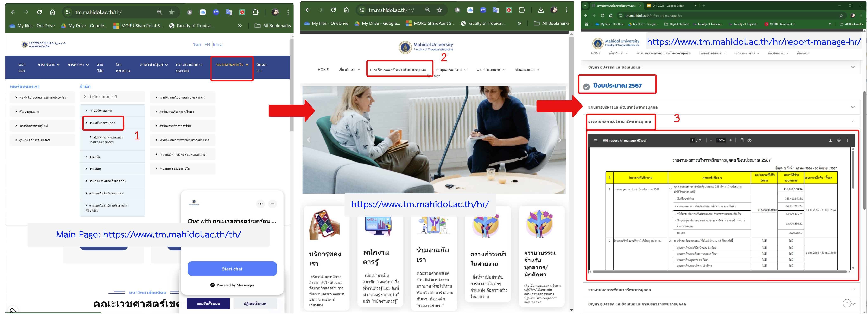
Task: Select พัฒนาคุณภาพ under เขตร้อนของเรา
Action: (x=43, y=112)
